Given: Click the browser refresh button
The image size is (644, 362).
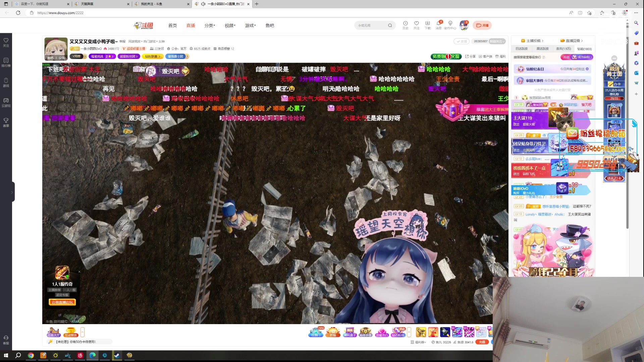Looking at the screenshot, I should [18, 13].
